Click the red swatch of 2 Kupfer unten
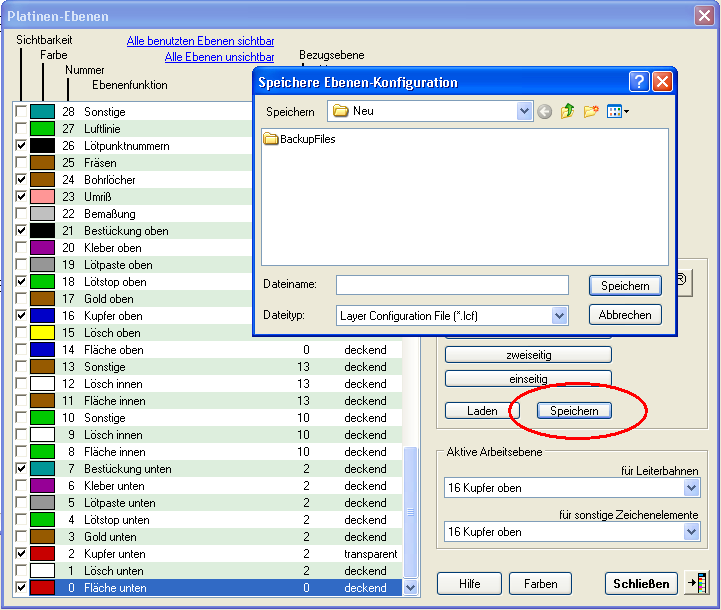The width and height of the screenshot is (721, 610). pyautogui.click(x=42, y=553)
